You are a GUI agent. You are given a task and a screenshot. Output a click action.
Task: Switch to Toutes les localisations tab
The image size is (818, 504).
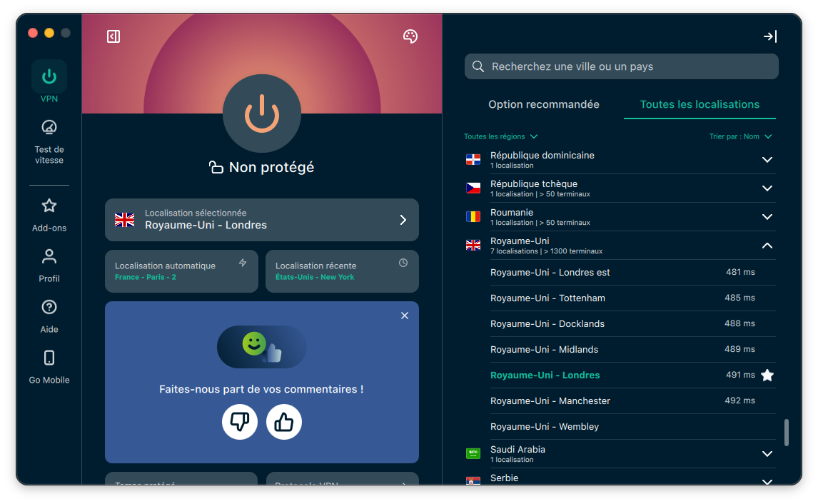[700, 104]
